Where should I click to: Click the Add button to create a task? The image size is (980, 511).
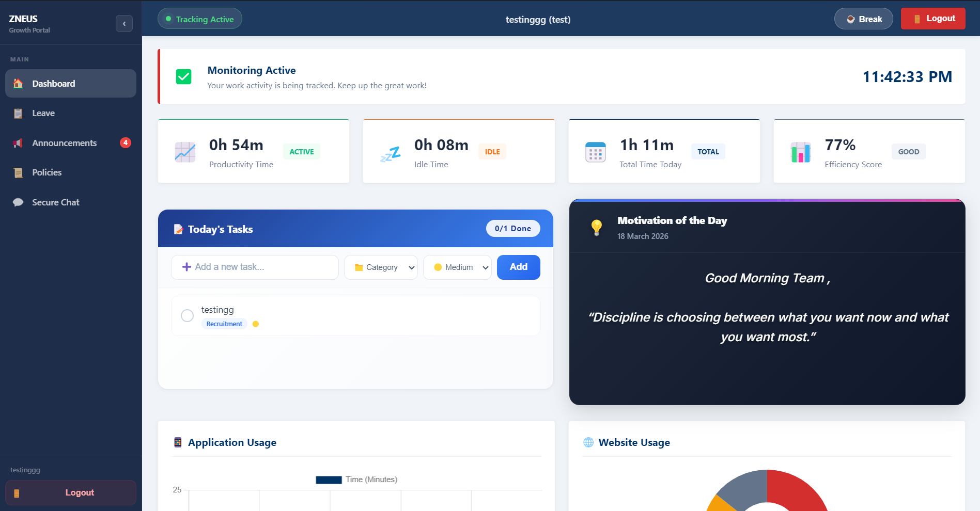click(x=518, y=267)
